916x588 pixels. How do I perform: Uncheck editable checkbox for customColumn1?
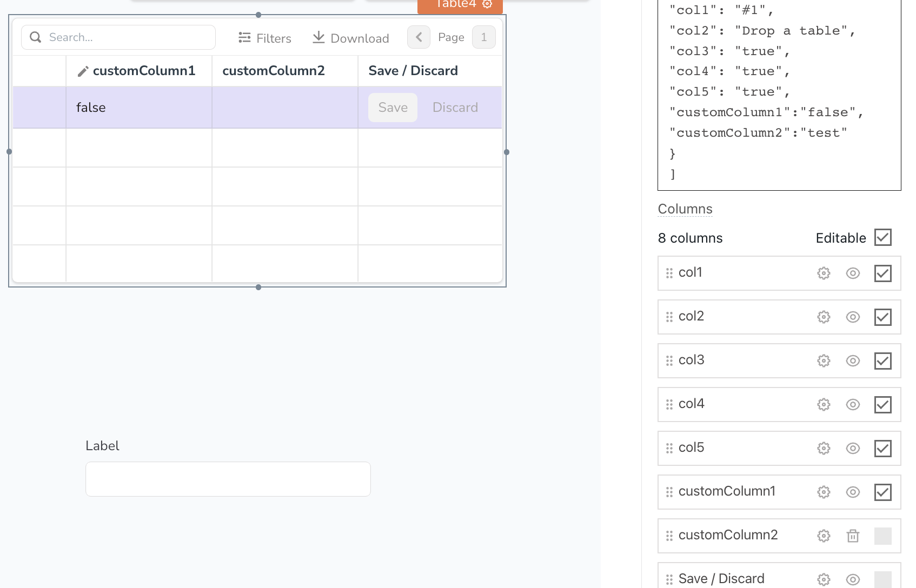tap(883, 492)
